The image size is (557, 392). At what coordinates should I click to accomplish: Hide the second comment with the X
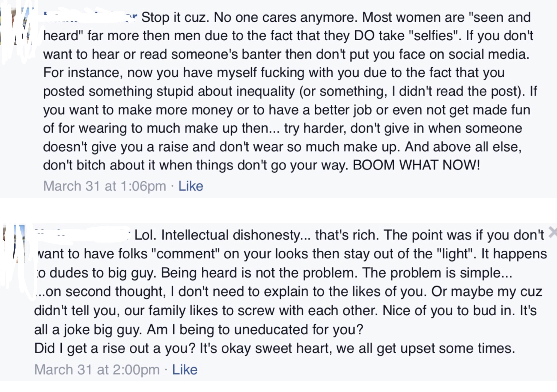553,232
